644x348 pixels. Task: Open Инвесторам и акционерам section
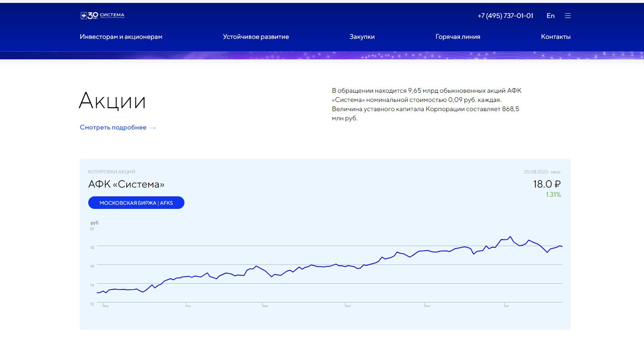[121, 37]
